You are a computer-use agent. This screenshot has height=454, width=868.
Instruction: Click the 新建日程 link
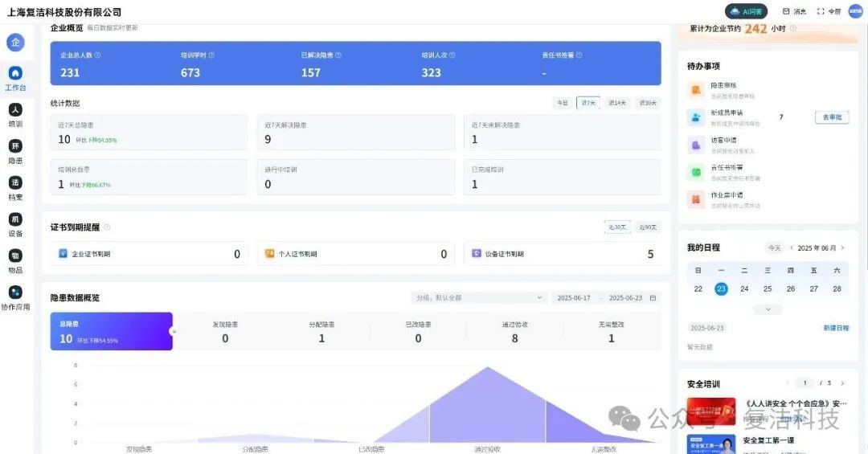click(x=836, y=328)
